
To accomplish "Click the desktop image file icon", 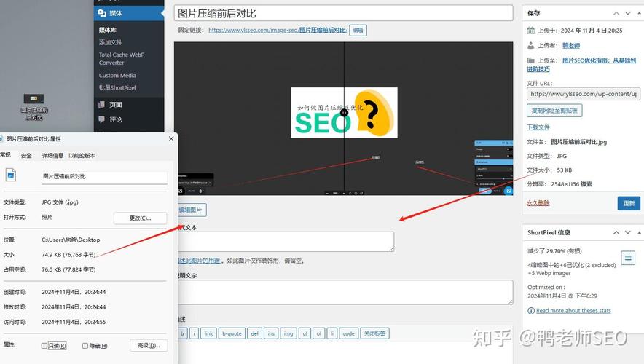I will [x=34, y=99].
